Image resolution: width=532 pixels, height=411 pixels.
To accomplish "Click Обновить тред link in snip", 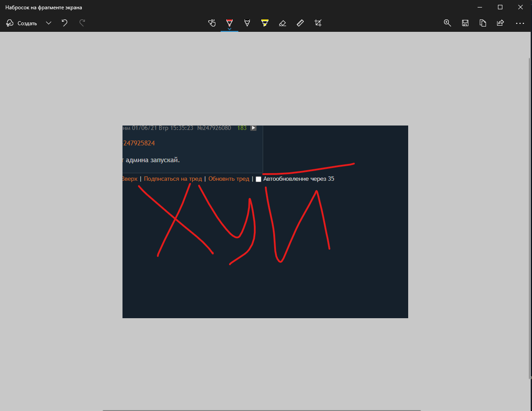I will tap(229, 179).
